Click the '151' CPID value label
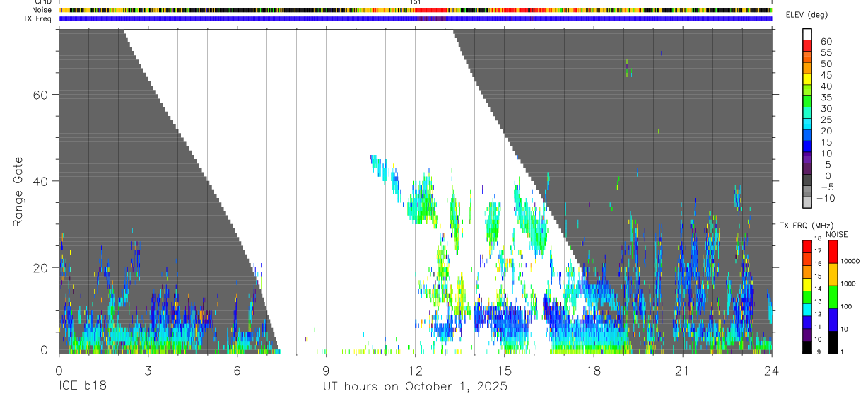This screenshot has height=401, width=868. click(x=416, y=2)
